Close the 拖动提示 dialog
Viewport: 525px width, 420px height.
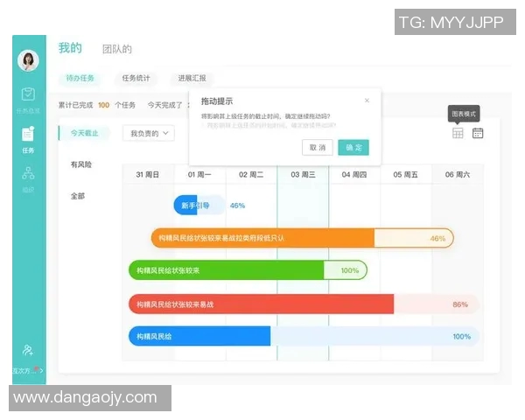[367, 101]
